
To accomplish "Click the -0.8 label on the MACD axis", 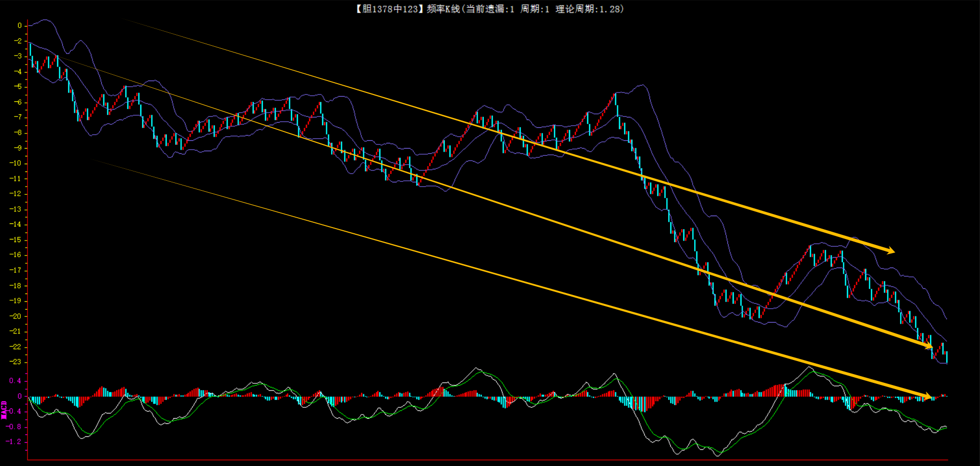I will 15,427.
